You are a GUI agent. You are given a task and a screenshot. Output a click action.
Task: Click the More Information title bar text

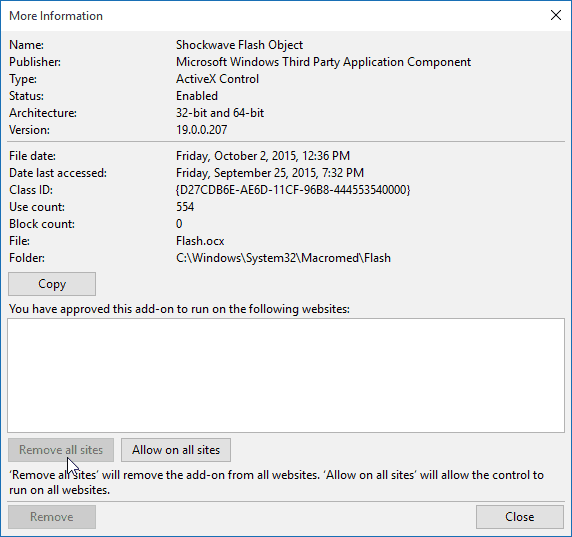pos(56,16)
